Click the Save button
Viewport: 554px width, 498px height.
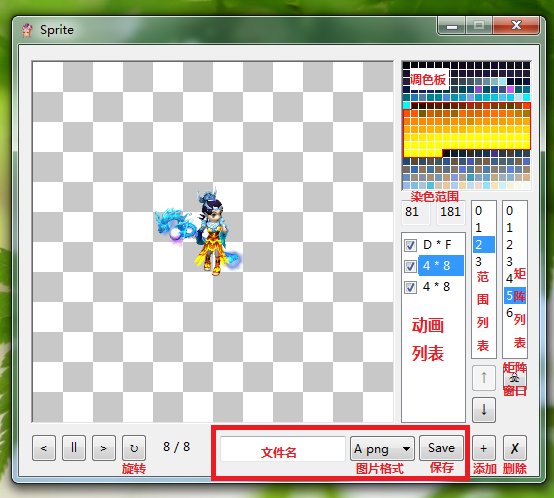441,448
